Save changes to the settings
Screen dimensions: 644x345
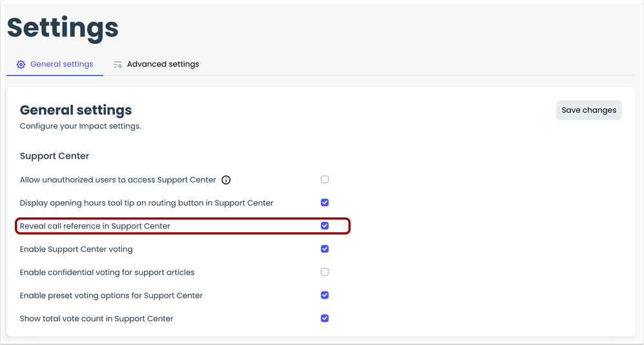(x=589, y=110)
